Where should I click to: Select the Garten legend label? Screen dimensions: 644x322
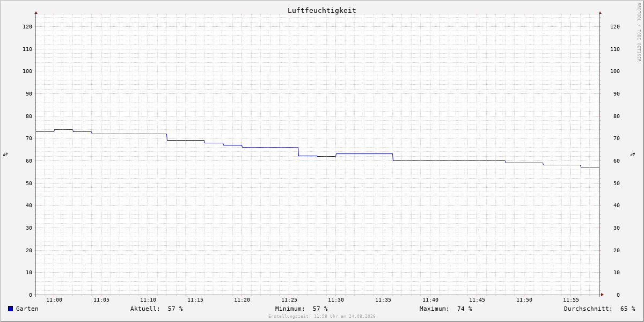pos(27,309)
